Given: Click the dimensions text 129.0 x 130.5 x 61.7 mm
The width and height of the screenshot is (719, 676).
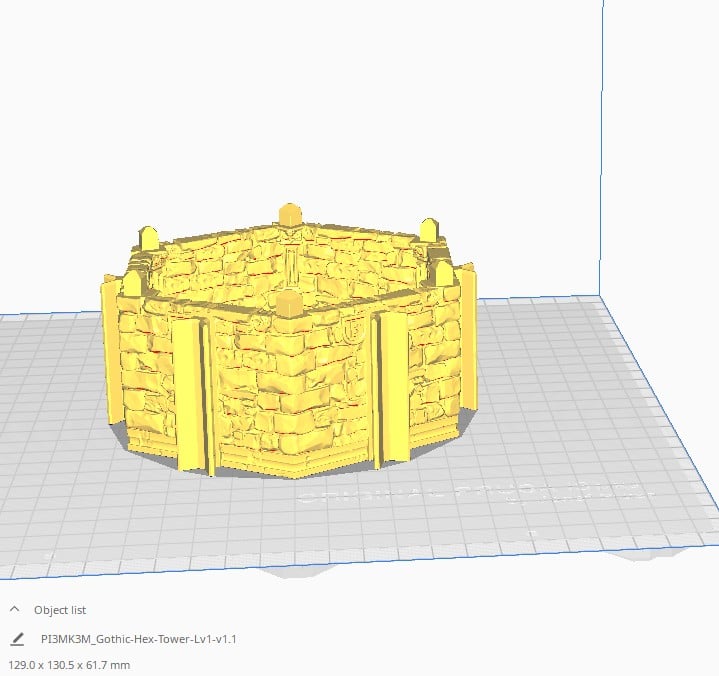Looking at the screenshot, I should [69, 665].
